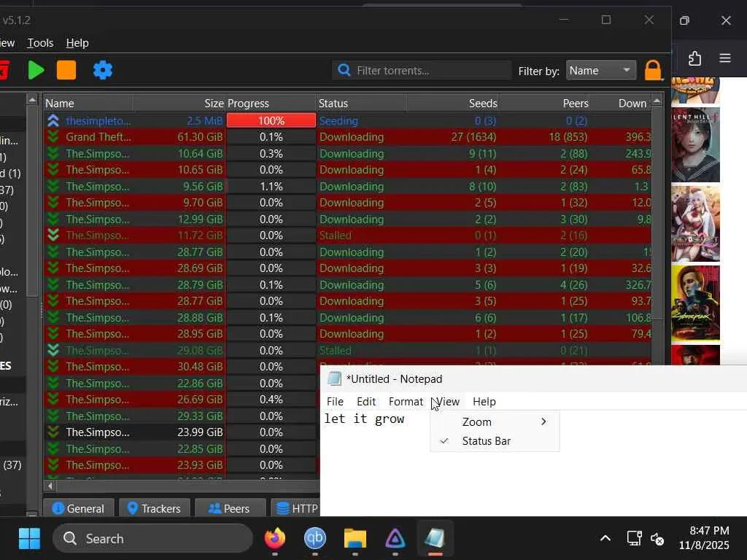Click the HTTP sources tab database icon

tap(283, 508)
